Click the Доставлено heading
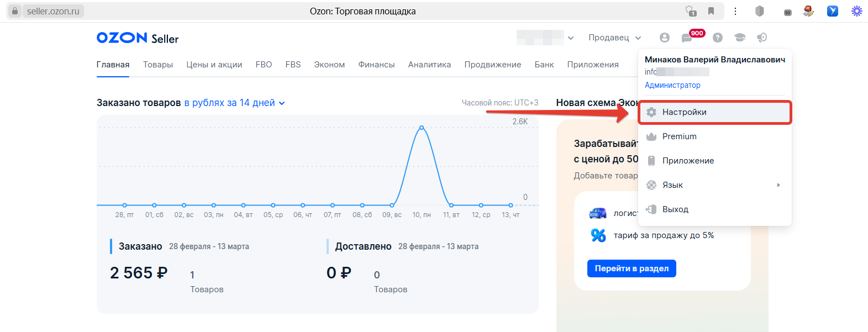Viewport: 868px width, 332px height. (364, 246)
